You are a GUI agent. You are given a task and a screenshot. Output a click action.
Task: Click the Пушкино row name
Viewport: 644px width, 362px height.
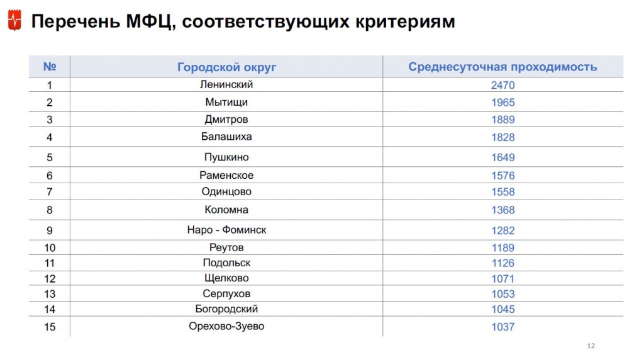click(226, 157)
